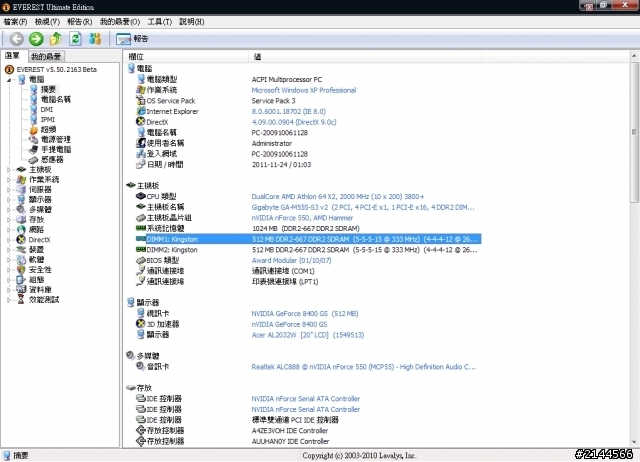Click the 資料庫 tree icon
640x462 pixels.
coord(21,290)
